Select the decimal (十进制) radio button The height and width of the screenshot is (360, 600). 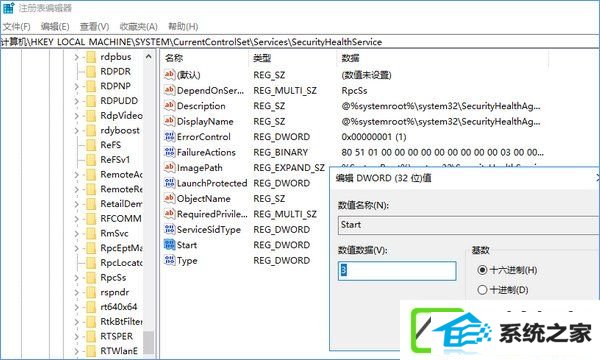point(482,290)
